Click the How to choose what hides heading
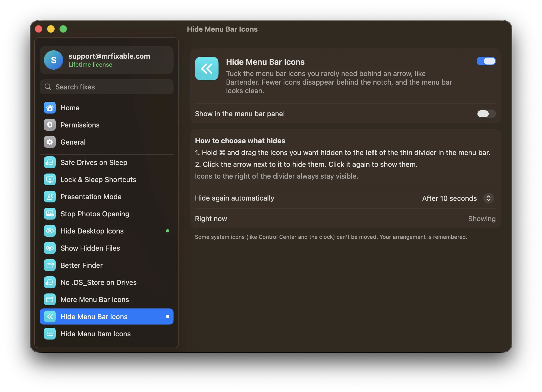 click(x=240, y=141)
